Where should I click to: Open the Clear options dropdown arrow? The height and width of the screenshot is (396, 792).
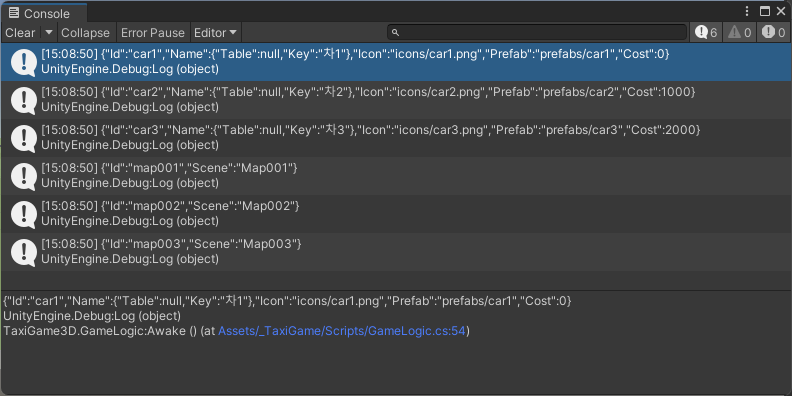pos(48,33)
